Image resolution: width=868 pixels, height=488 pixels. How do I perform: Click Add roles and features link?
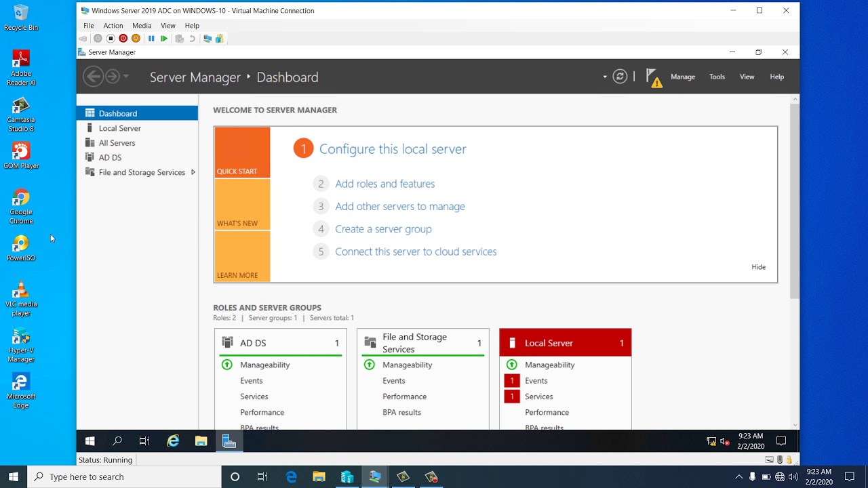click(x=385, y=184)
